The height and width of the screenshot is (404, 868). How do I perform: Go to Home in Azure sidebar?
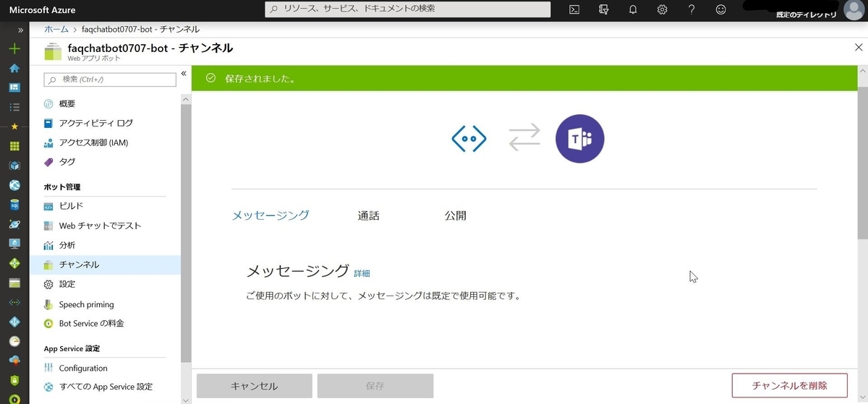(14, 68)
